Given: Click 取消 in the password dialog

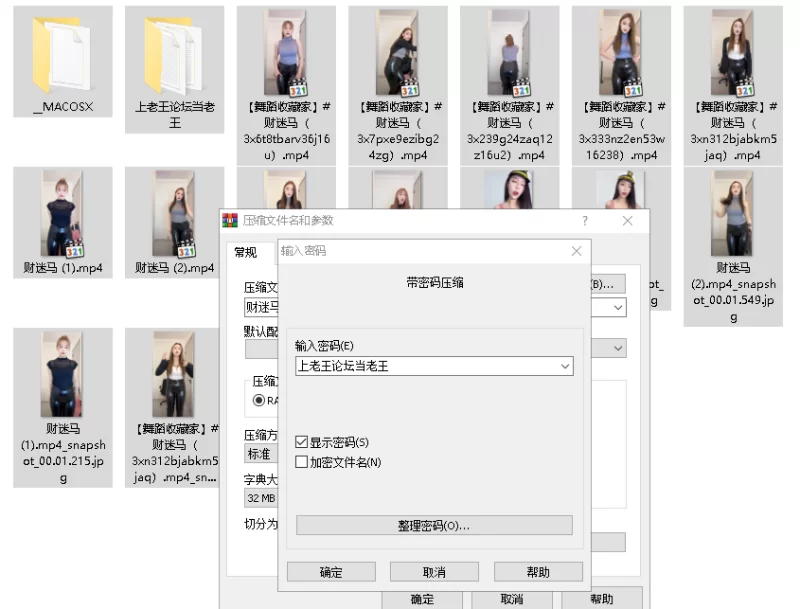Looking at the screenshot, I should pos(434,572).
